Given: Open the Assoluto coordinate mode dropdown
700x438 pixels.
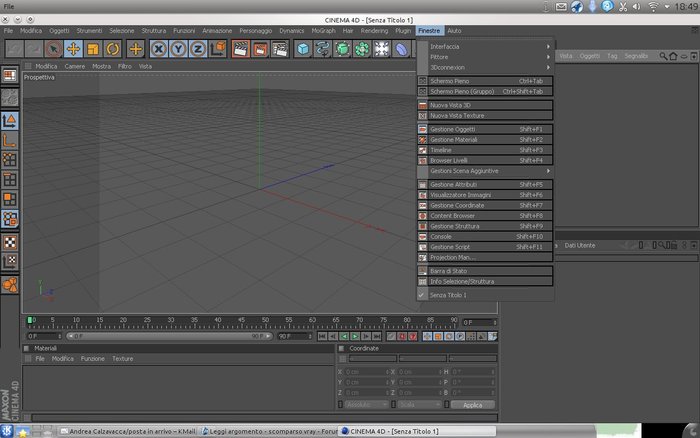Looking at the screenshot, I should 366,405.
